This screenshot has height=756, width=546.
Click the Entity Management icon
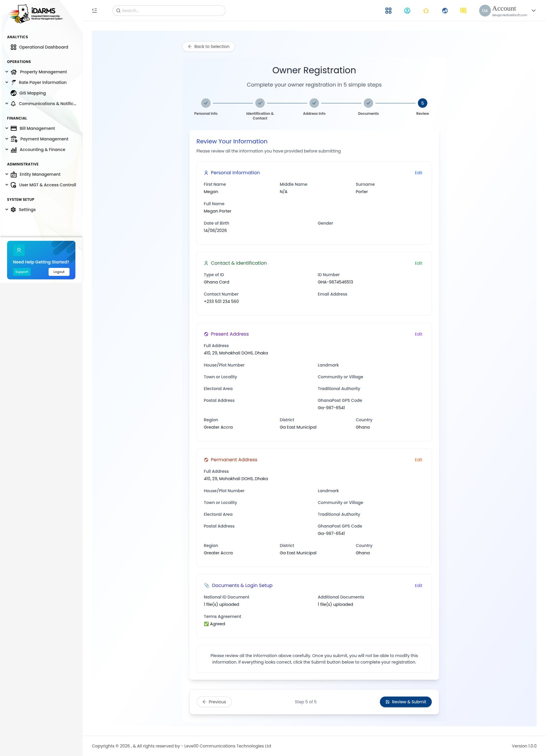[x=14, y=174]
